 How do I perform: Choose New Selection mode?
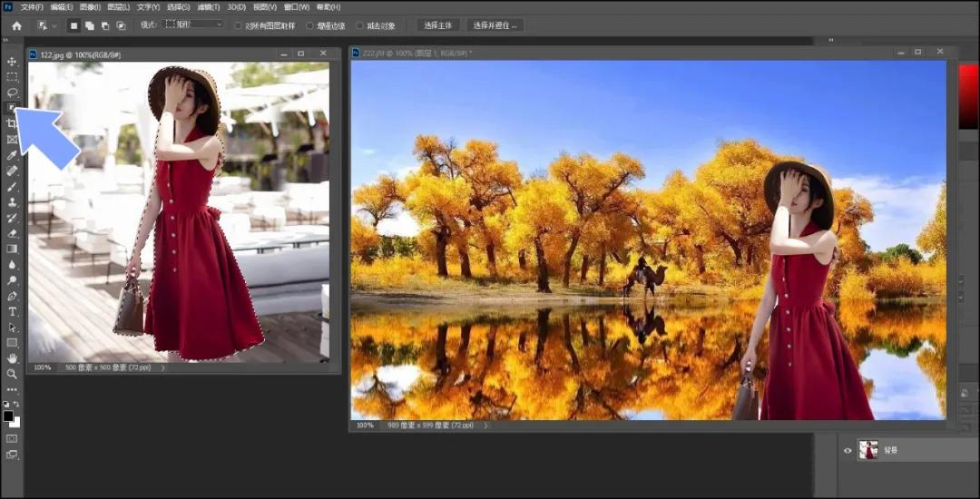coord(73,25)
